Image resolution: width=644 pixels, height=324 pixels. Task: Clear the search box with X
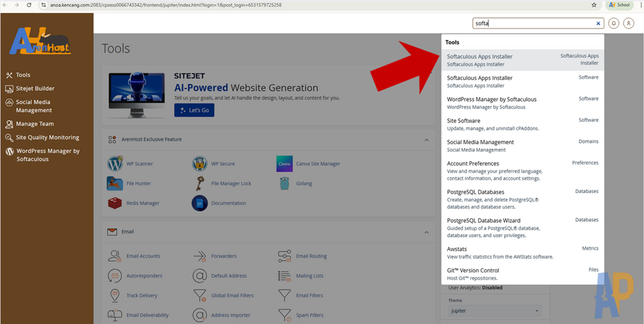click(598, 23)
